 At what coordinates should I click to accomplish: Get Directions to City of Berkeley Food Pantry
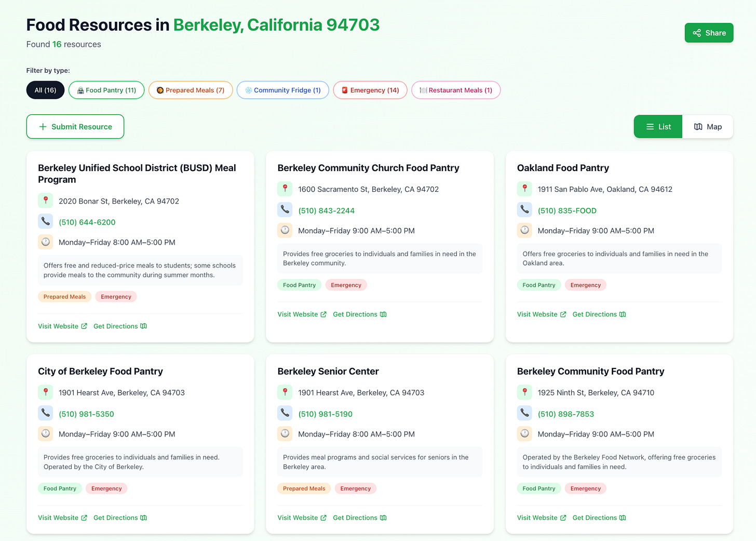tap(120, 518)
